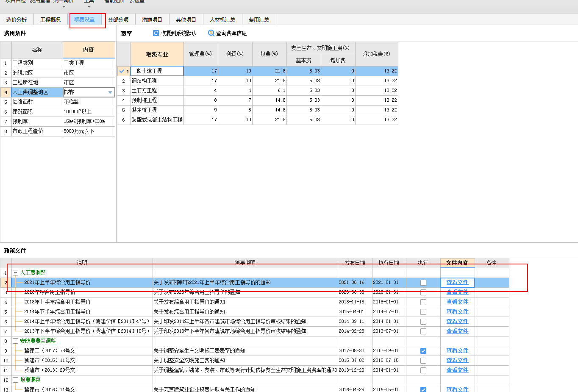Collapse the 规费调整 group

(16, 380)
